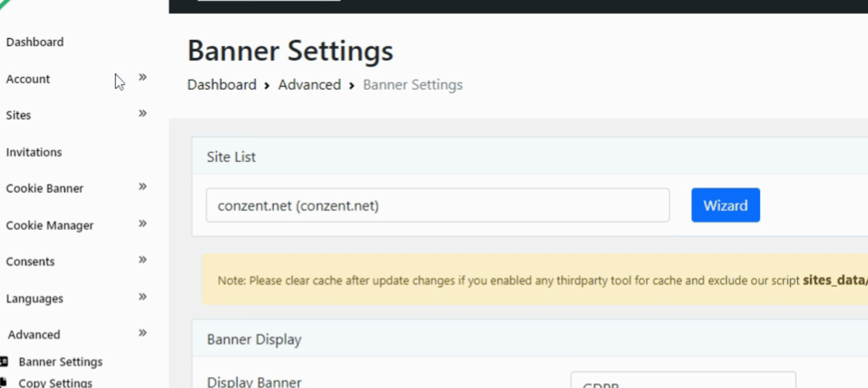Select Banner Settings submenu item
868x388 pixels.
[61, 362]
